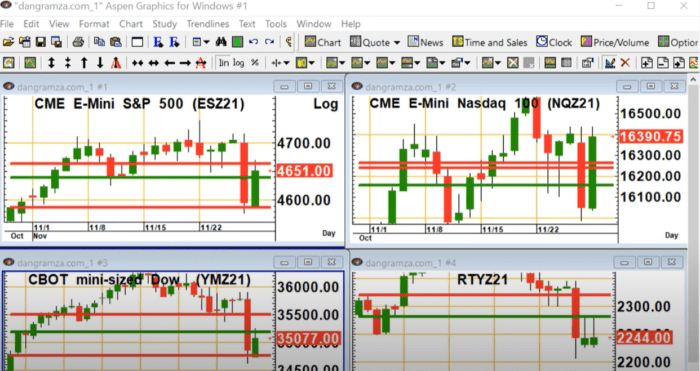Click the floppy disk save icon
Screen dimensions: 700x371
41,42
